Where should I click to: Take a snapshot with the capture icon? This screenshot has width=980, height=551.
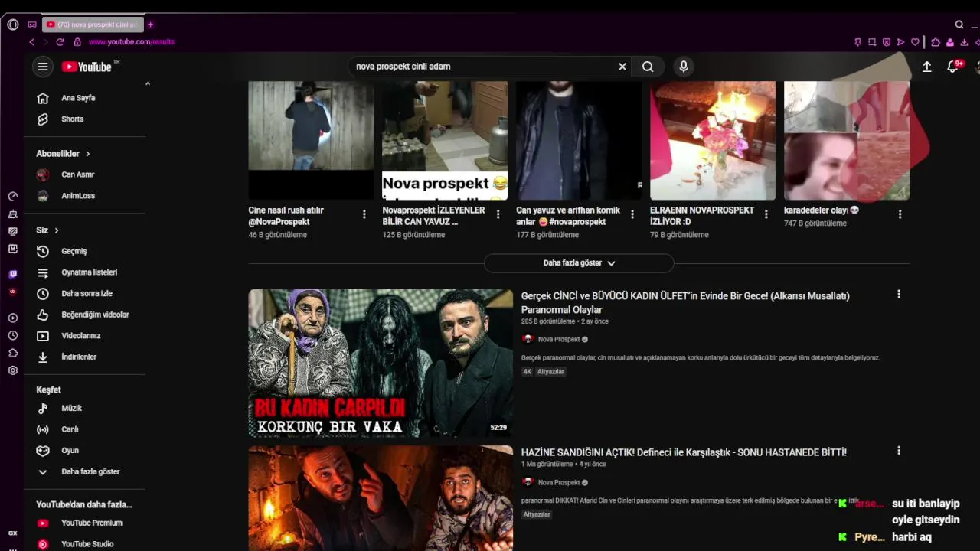pyautogui.click(x=872, y=42)
